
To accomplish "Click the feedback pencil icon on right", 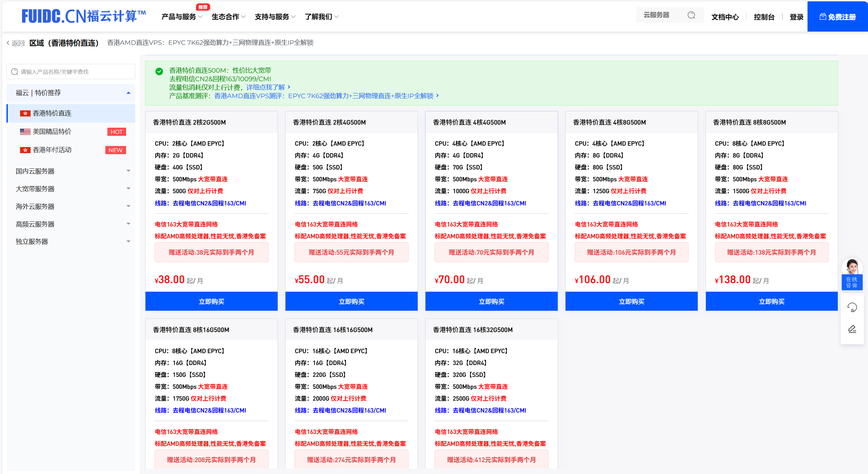I will (x=852, y=329).
